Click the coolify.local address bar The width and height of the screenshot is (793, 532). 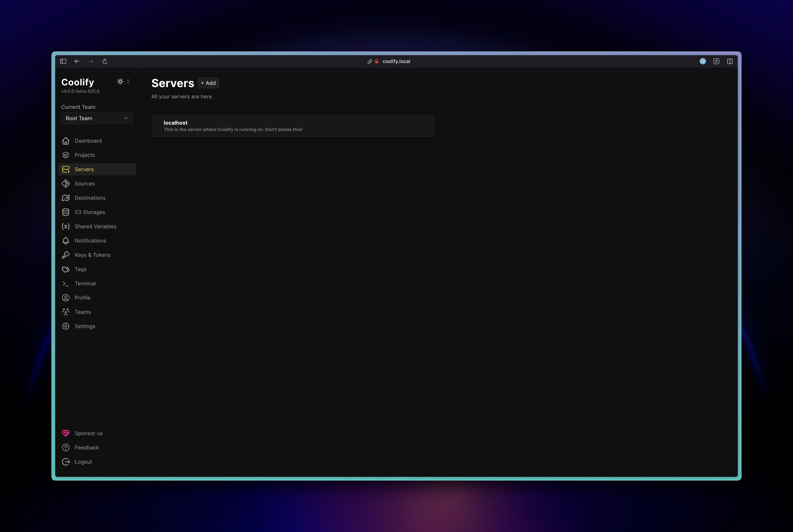396,61
